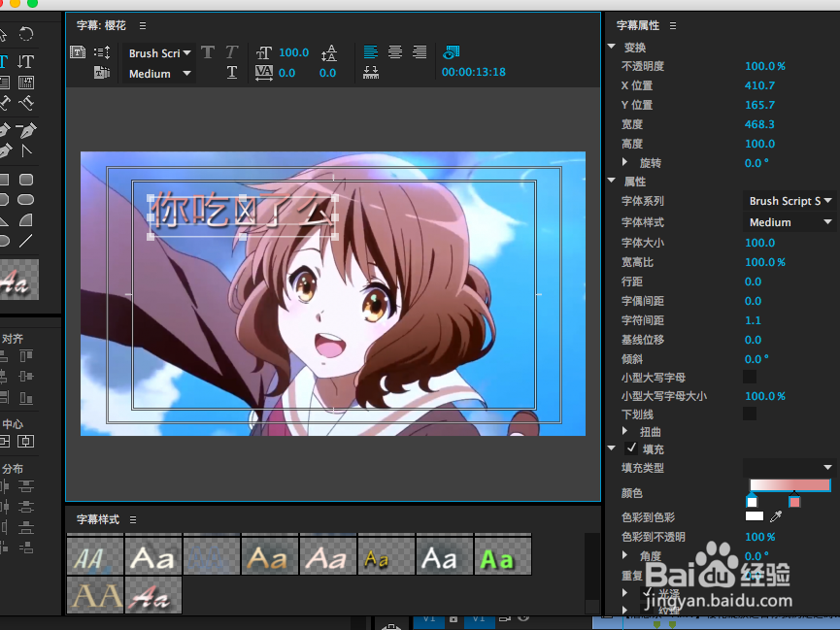Click the toolbar font size value 100.0
The width and height of the screenshot is (840, 630).
[293, 52]
